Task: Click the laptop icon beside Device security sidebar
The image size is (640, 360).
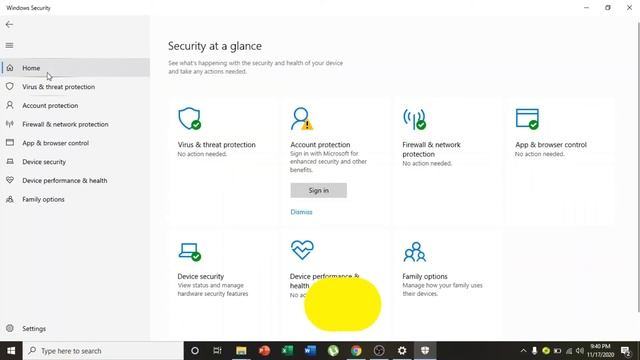Action: [x=10, y=162]
